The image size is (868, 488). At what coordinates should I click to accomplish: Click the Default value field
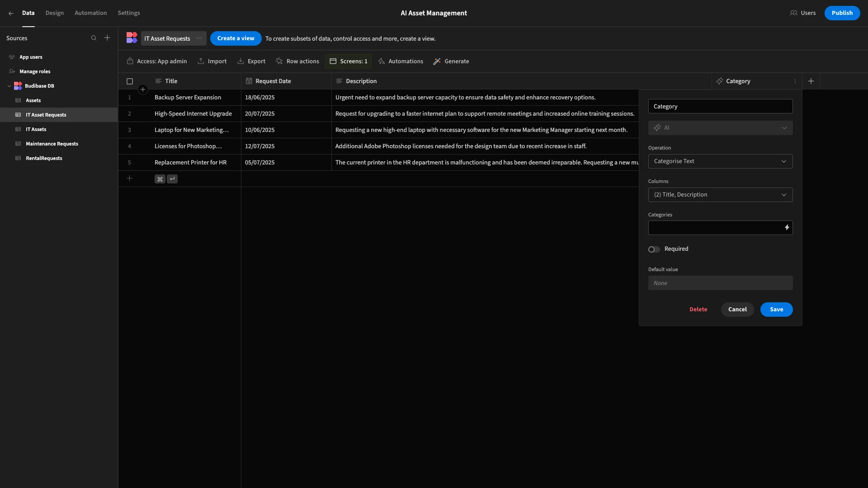coord(720,283)
